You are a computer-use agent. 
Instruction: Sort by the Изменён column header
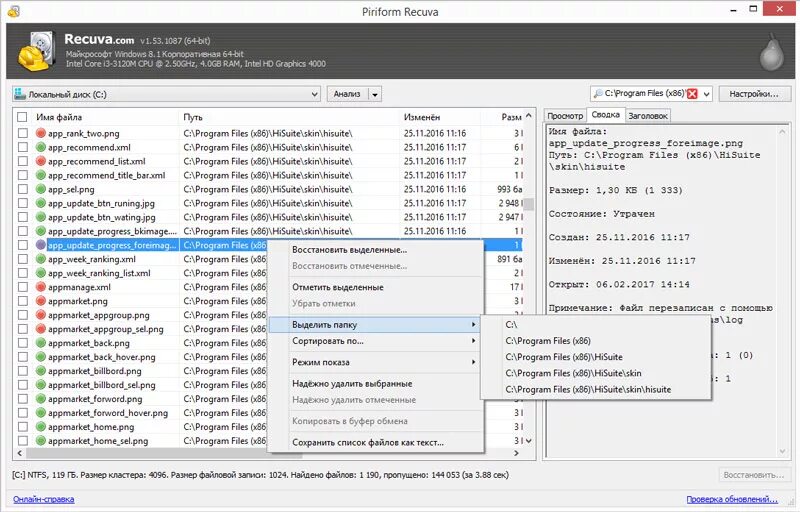pyautogui.click(x=440, y=117)
